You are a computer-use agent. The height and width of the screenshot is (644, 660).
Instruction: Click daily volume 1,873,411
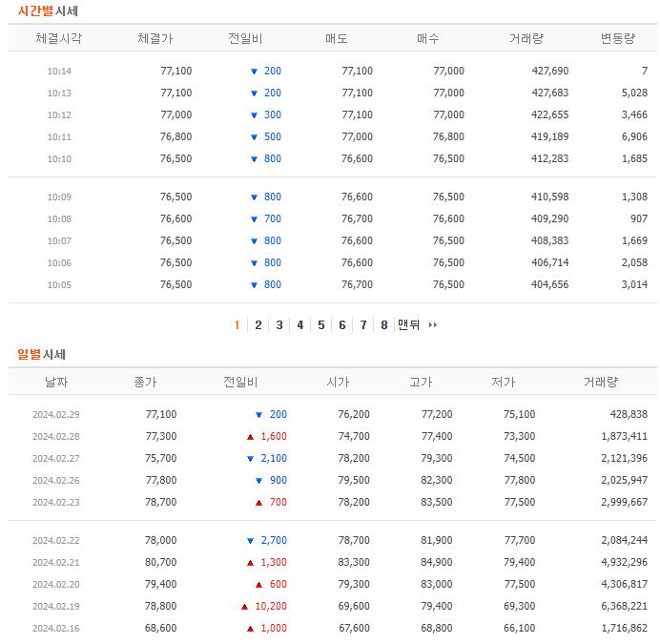click(x=624, y=436)
